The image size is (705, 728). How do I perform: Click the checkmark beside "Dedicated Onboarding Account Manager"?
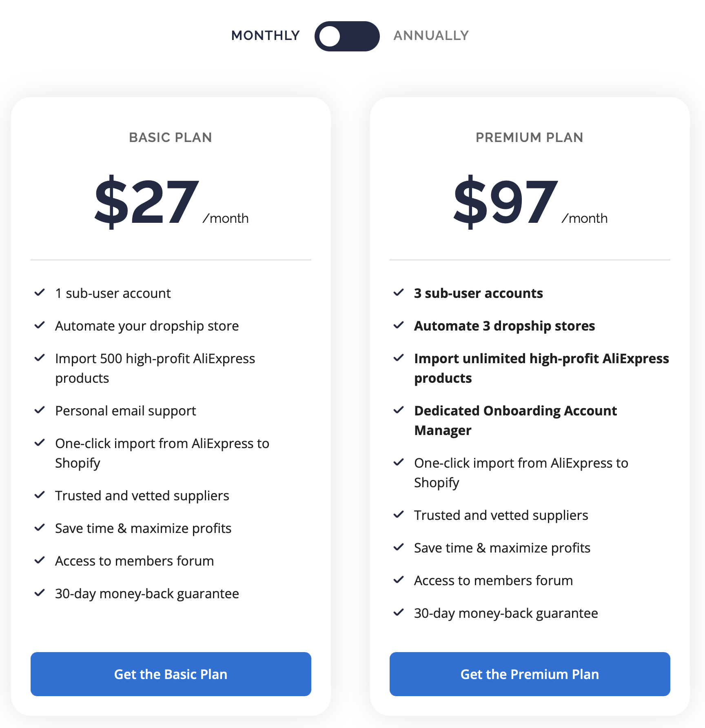(x=399, y=410)
